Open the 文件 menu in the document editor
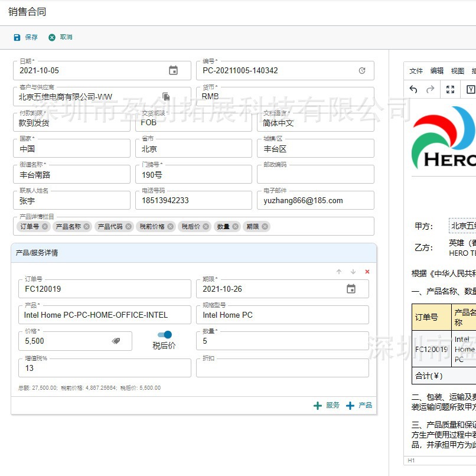The height and width of the screenshot is (476, 476). [x=415, y=70]
